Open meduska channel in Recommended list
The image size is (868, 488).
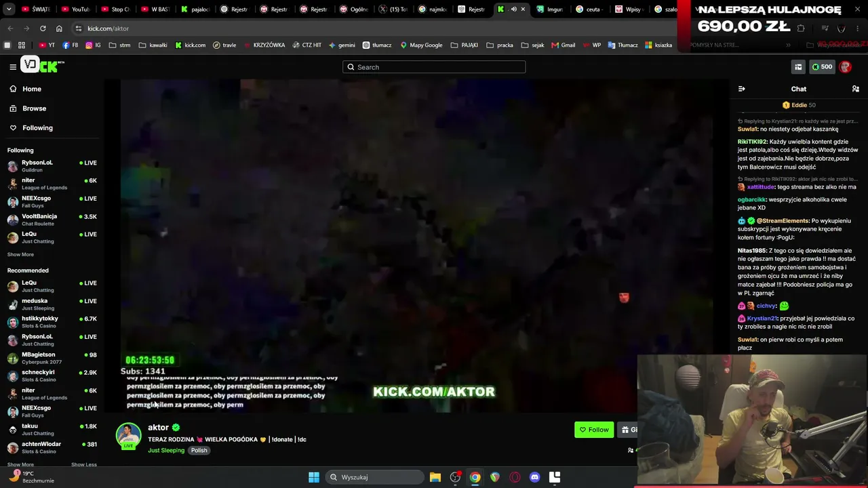point(52,304)
